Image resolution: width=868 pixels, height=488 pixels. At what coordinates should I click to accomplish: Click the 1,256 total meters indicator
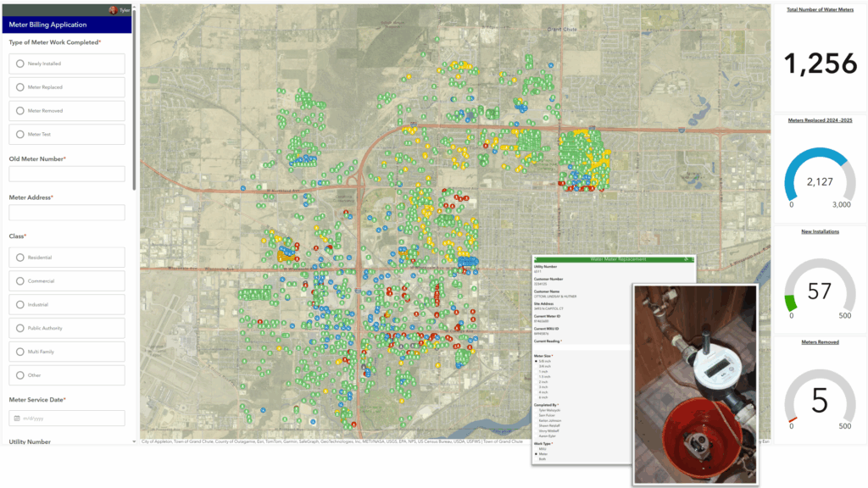click(821, 64)
